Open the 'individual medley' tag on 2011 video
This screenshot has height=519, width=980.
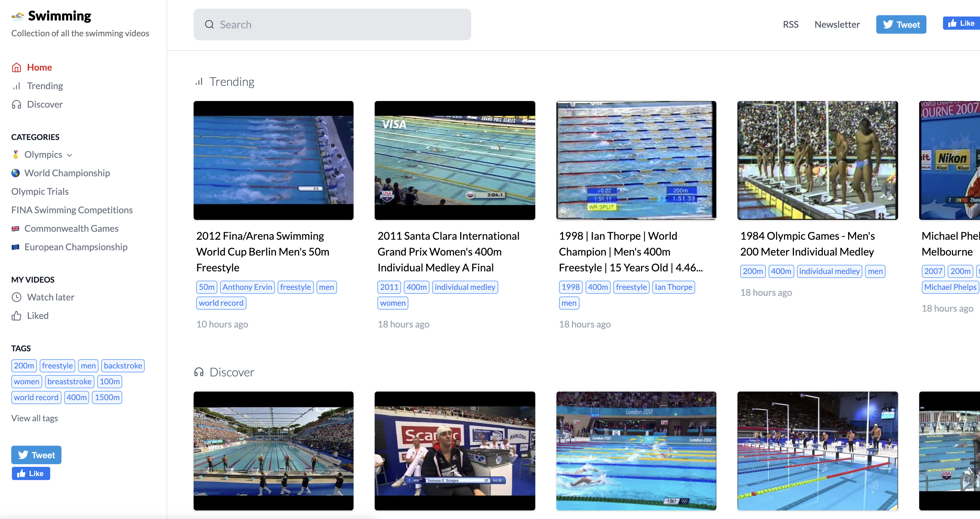[x=465, y=287]
